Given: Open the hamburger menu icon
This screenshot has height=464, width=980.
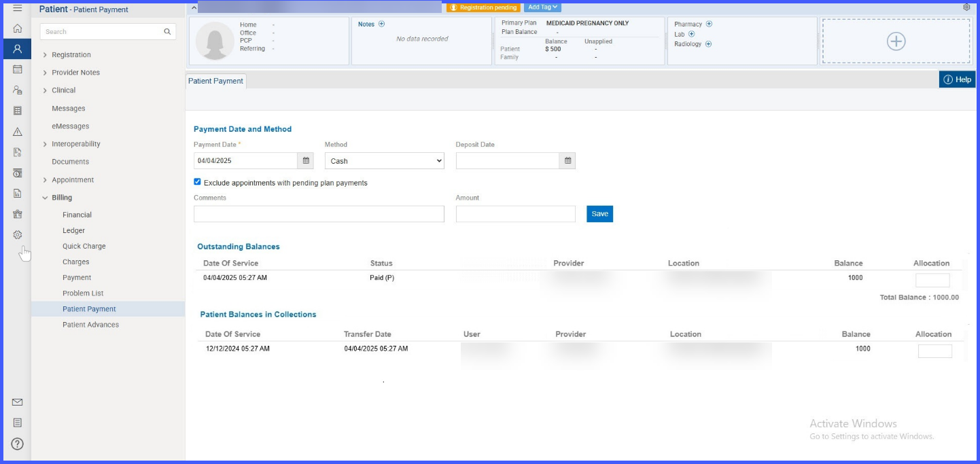Looking at the screenshot, I should click(18, 8).
